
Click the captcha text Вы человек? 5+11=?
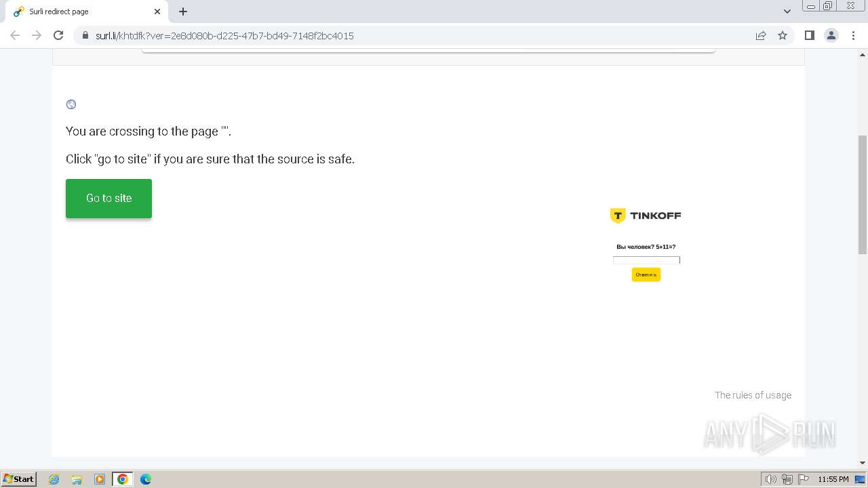646,247
